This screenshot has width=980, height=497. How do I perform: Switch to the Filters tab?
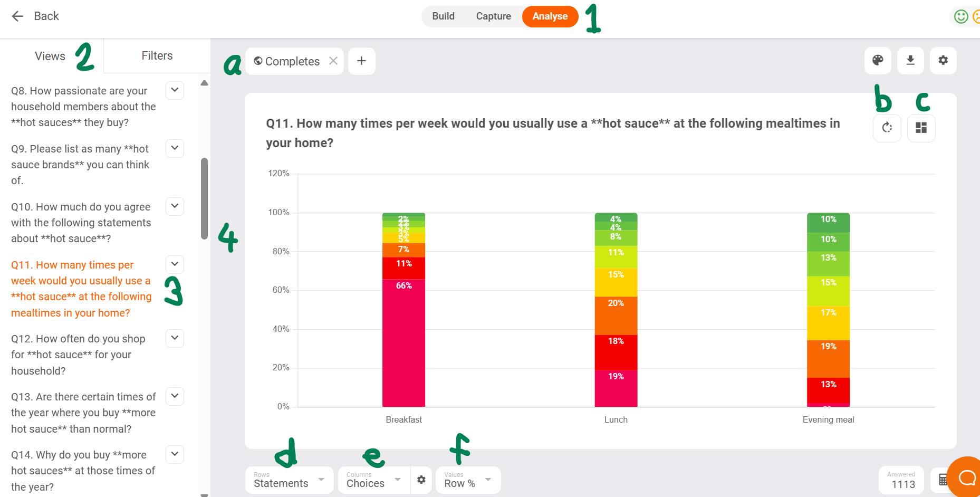(157, 55)
